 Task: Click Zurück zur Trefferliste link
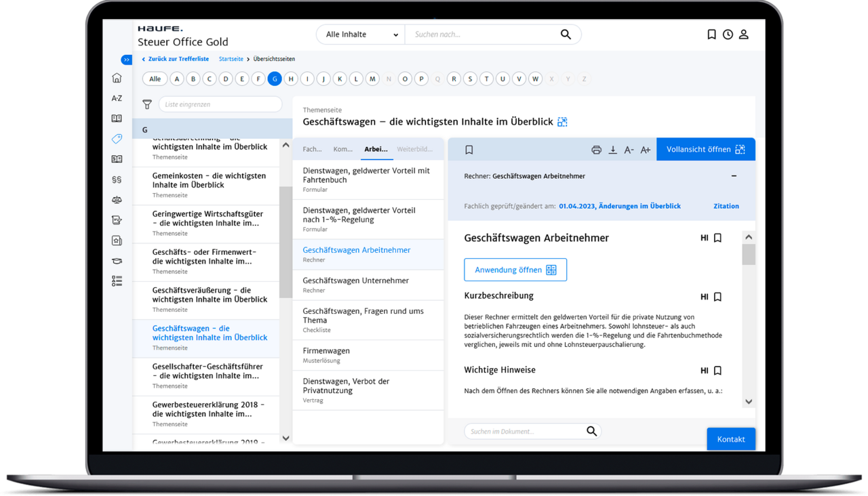tap(176, 59)
